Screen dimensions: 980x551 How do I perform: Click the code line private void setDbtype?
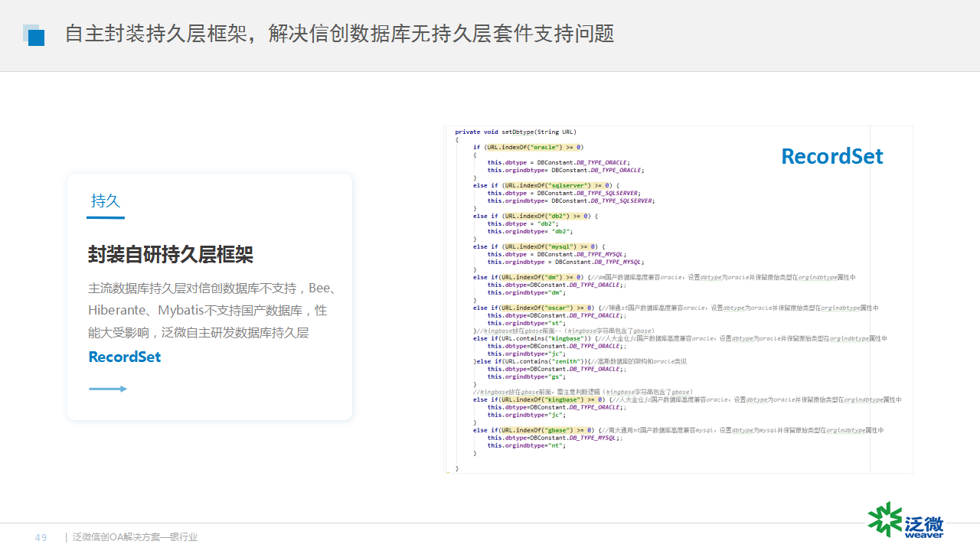[x=515, y=132]
